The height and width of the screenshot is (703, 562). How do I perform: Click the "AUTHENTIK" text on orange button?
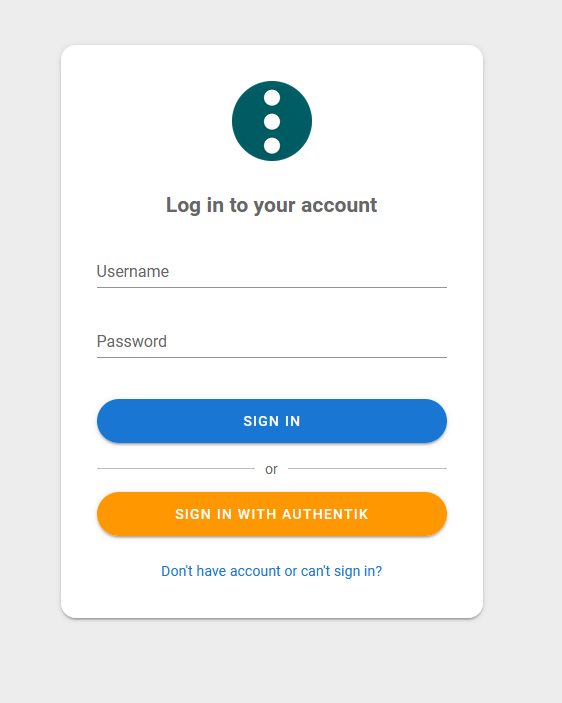click(x=325, y=514)
